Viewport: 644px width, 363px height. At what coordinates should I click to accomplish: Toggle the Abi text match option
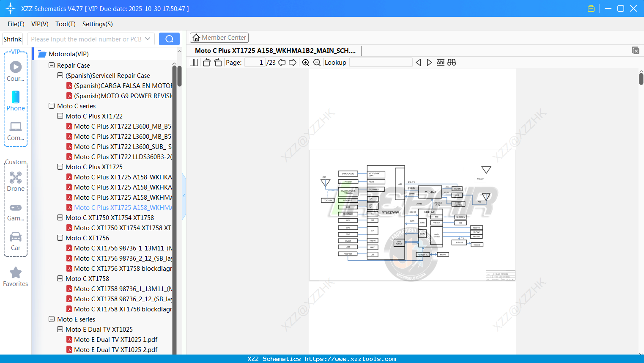tap(441, 63)
